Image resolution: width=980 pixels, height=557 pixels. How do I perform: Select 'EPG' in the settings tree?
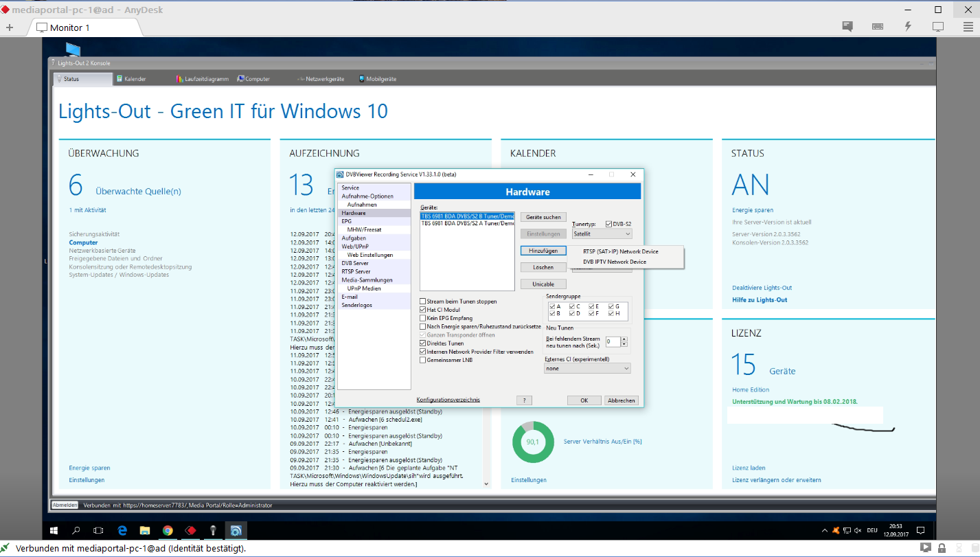347,221
